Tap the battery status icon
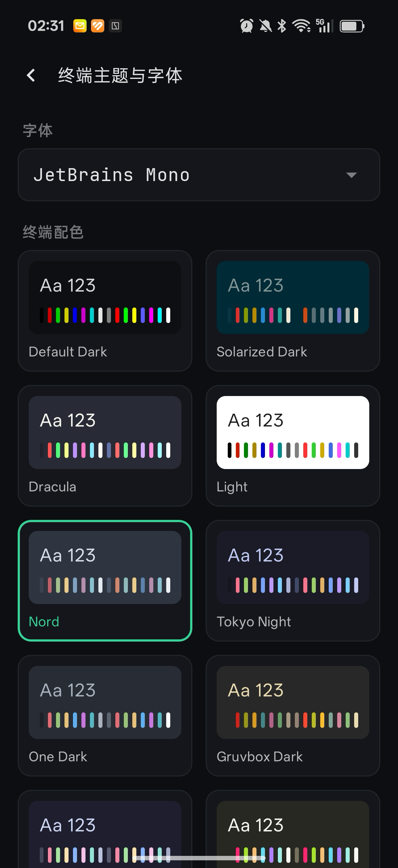The height and width of the screenshot is (868, 398). coord(352,26)
